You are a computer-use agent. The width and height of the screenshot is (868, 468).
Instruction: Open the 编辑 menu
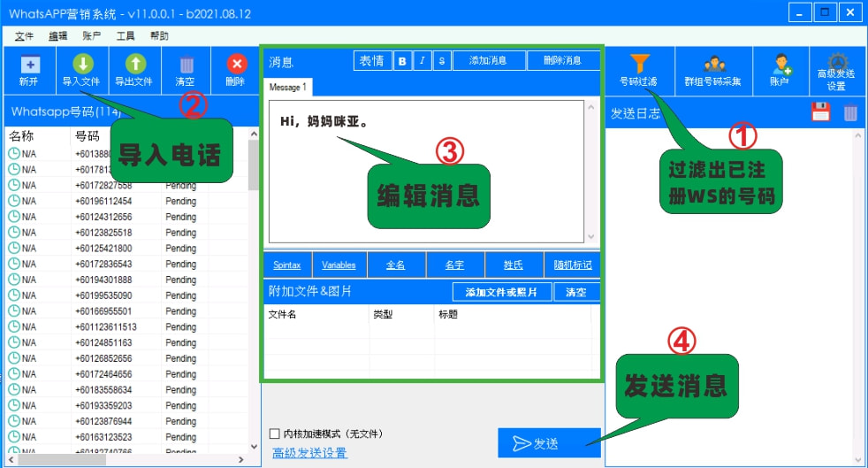[x=57, y=36]
